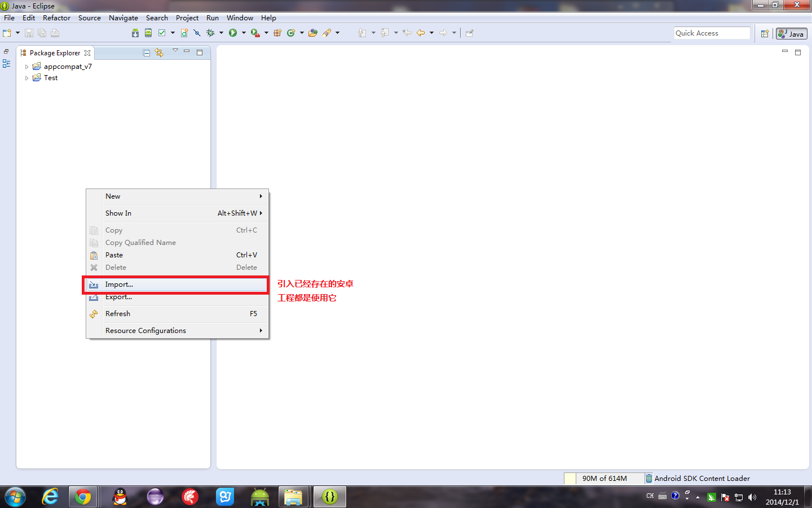Click the Restore view icon in left trim
Image resolution: width=812 pixels, height=508 pixels.
[6, 51]
